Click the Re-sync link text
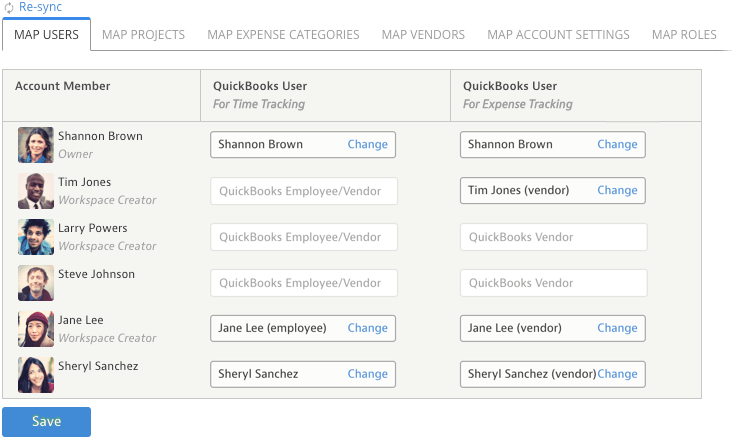 (41, 7)
